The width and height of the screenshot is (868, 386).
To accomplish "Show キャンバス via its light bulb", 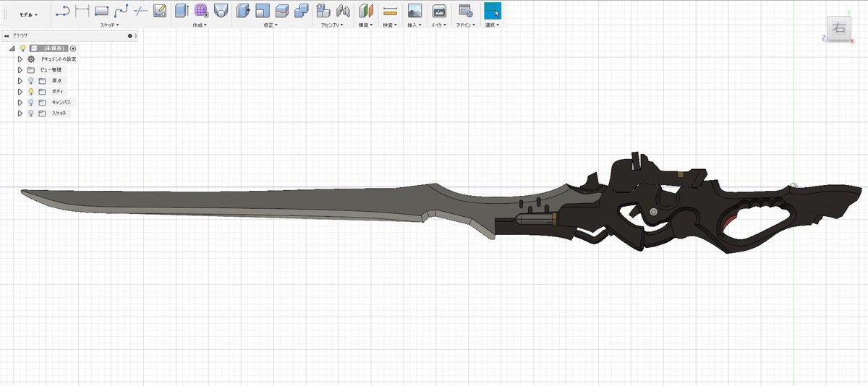I will click(31, 103).
